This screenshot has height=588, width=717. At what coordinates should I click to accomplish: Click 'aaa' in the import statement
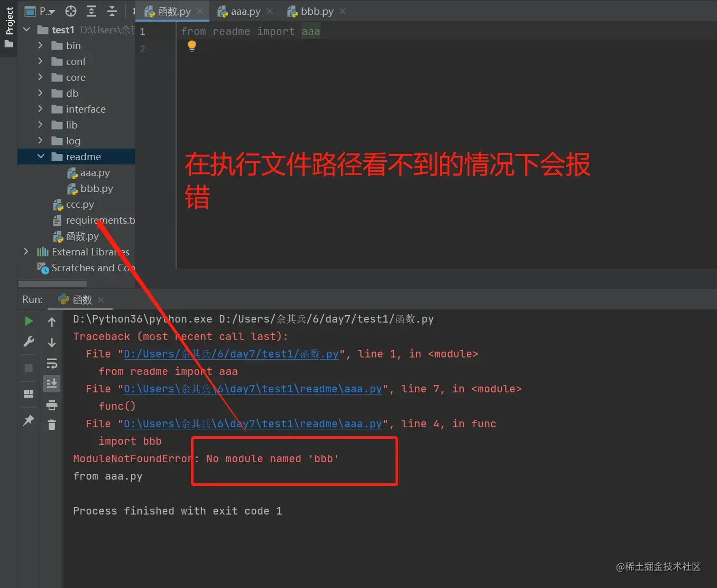311,31
